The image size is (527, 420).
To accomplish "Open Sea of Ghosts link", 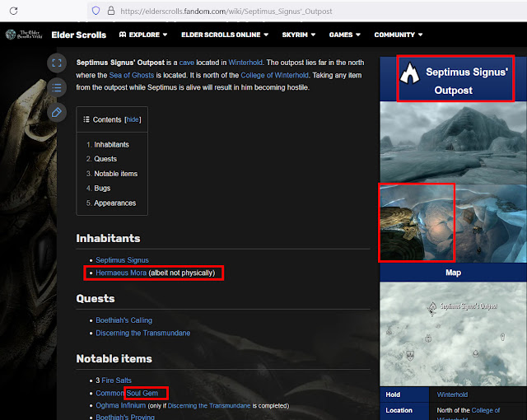I will coord(132,75).
